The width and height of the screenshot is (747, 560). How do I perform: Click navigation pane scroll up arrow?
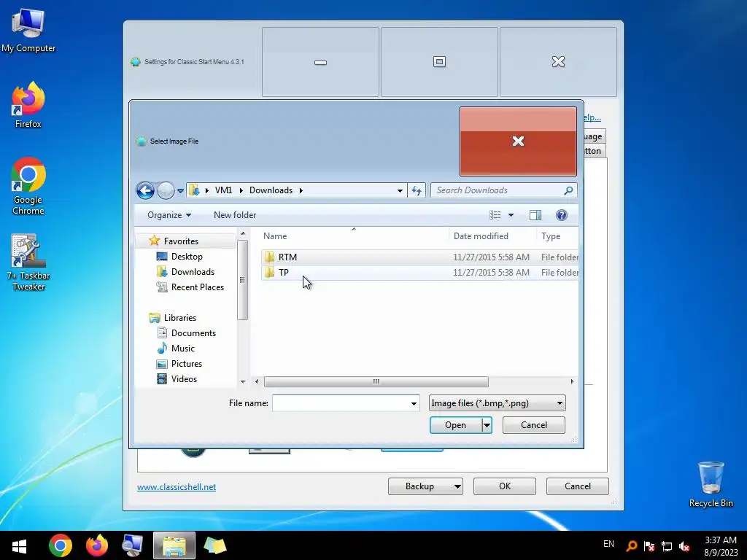243,234
